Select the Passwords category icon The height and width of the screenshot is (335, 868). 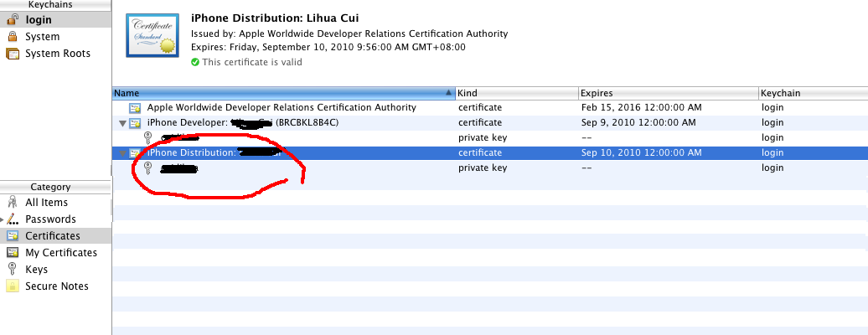pos(13,219)
